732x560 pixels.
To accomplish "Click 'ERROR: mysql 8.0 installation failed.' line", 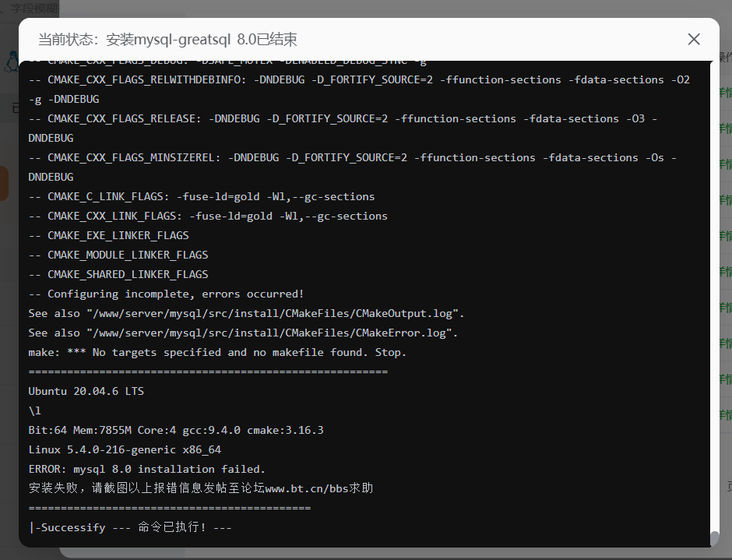I will [146, 469].
